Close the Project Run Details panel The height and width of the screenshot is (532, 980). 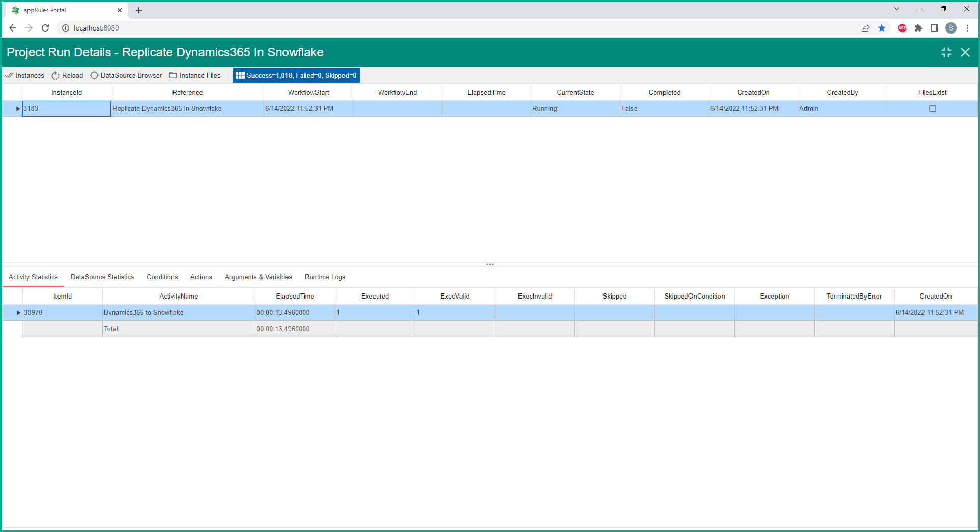click(x=965, y=52)
